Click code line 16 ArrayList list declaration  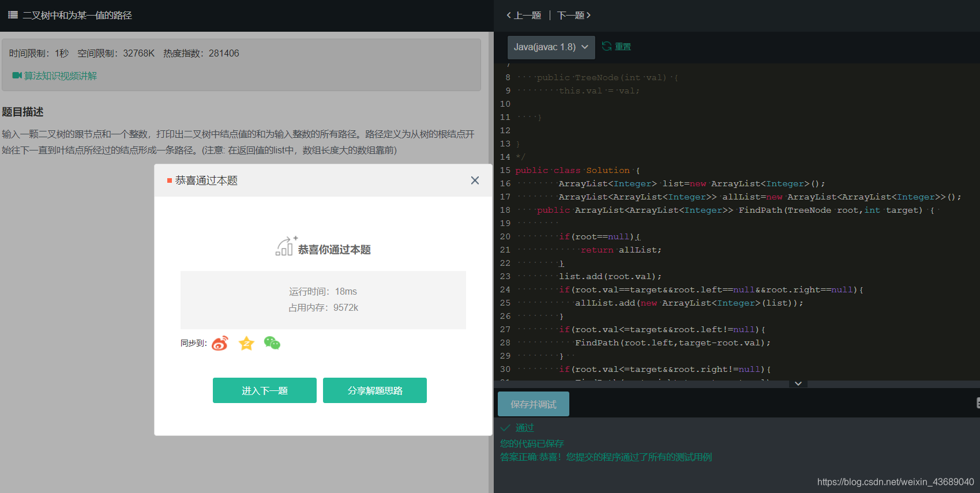(x=692, y=184)
